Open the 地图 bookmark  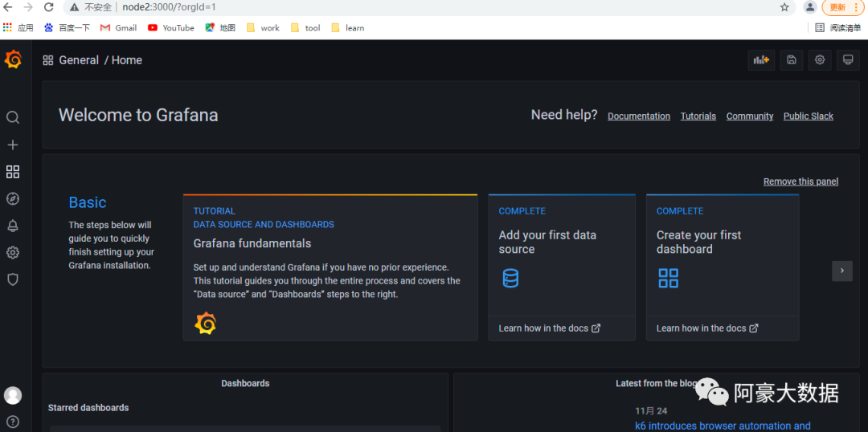220,27
